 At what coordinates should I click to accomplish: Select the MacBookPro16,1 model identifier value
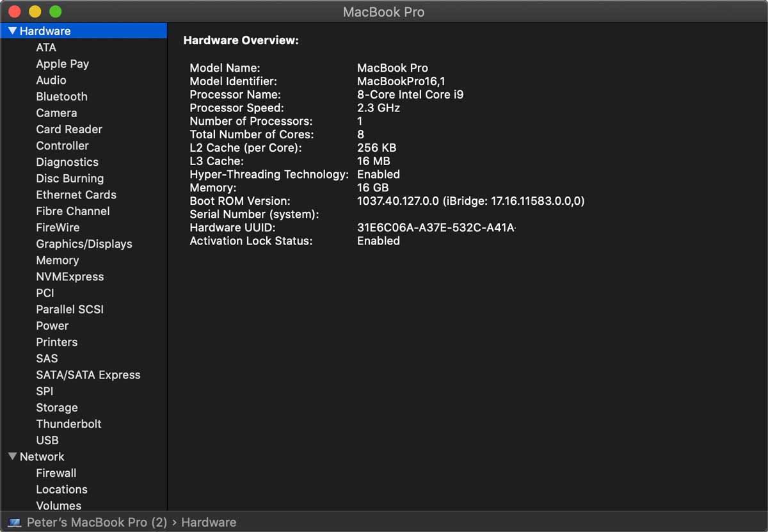(401, 81)
